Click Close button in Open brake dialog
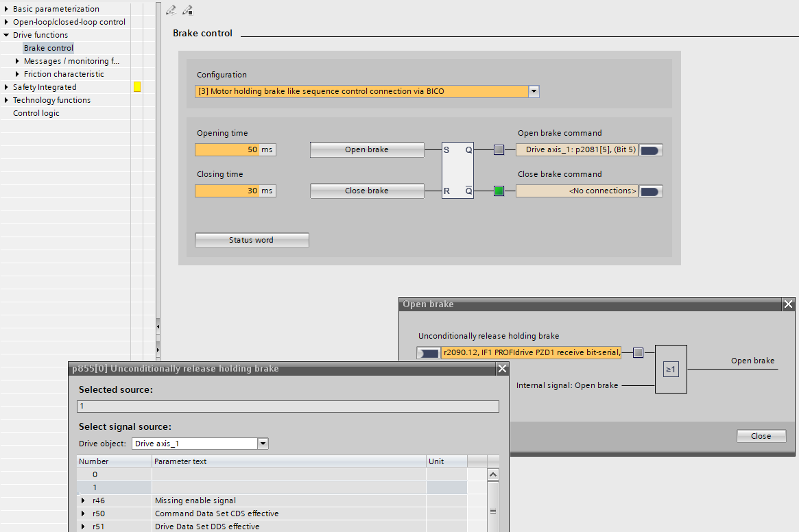Image resolution: width=799 pixels, height=532 pixels. point(761,436)
